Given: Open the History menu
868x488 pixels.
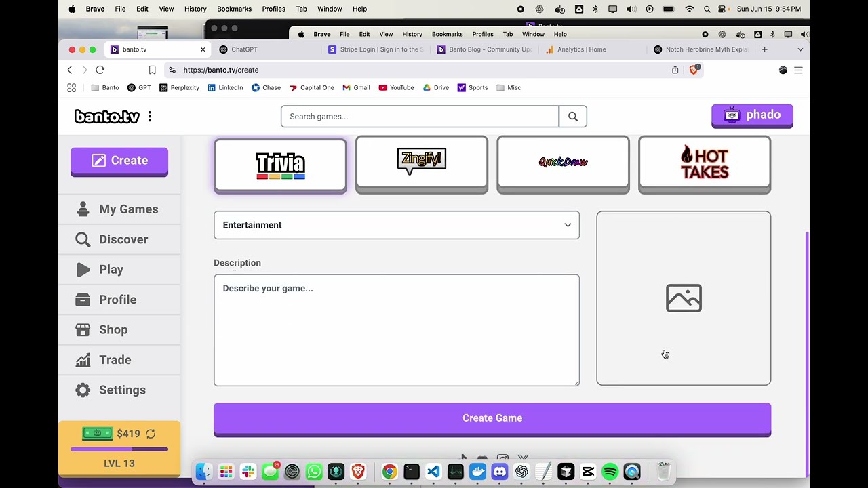Looking at the screenshot, I should (195, 9).
